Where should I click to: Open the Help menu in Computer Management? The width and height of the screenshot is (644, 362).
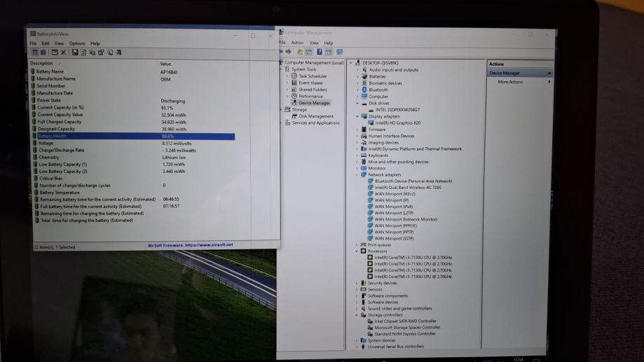328,43
